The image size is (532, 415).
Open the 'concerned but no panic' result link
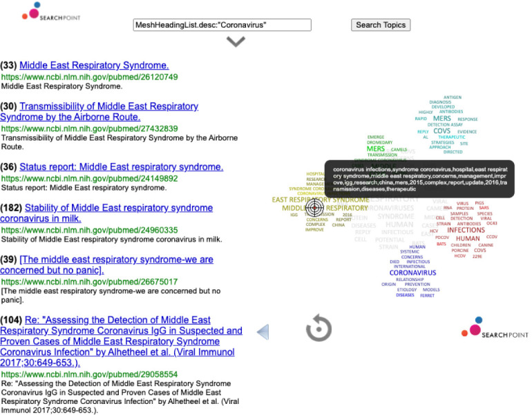106,264
